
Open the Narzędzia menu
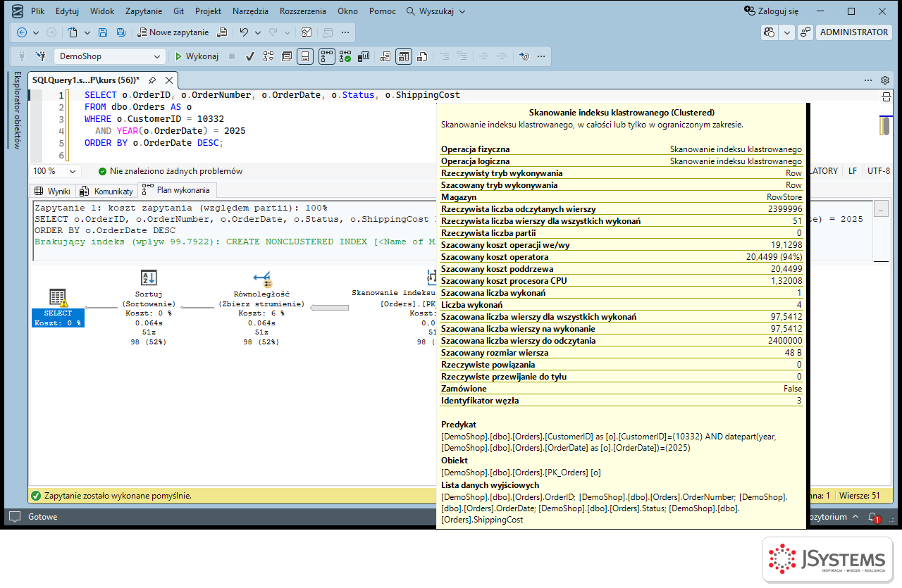tap(250, 11)
